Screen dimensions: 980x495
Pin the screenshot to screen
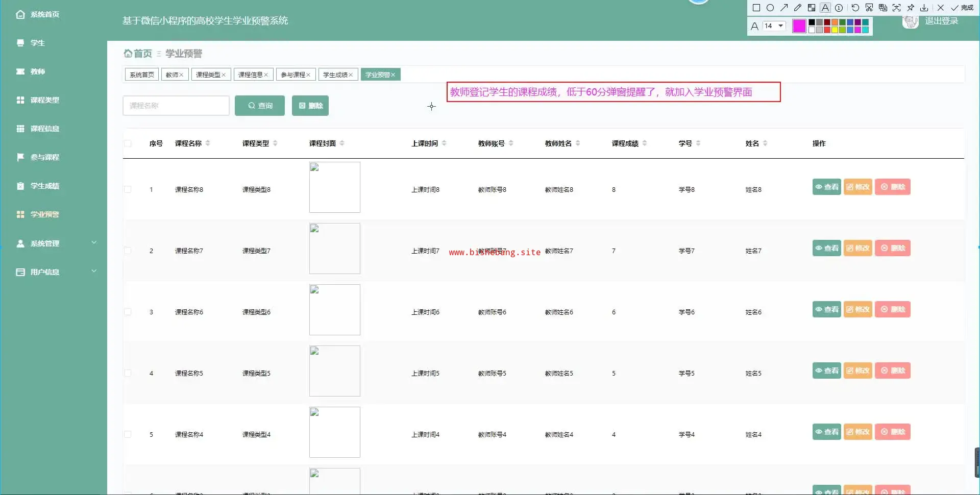pyautogui.click(x=911, y=8)
